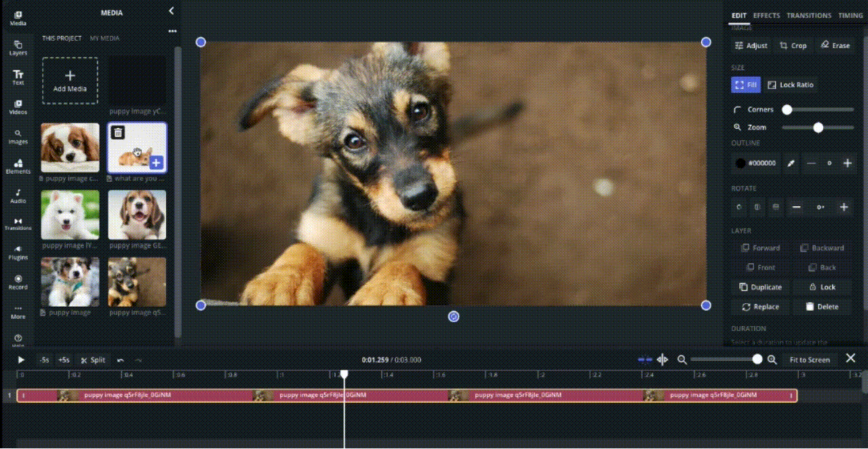
Task: Open the Layers panel in sidebar
Action: [18, 47]
